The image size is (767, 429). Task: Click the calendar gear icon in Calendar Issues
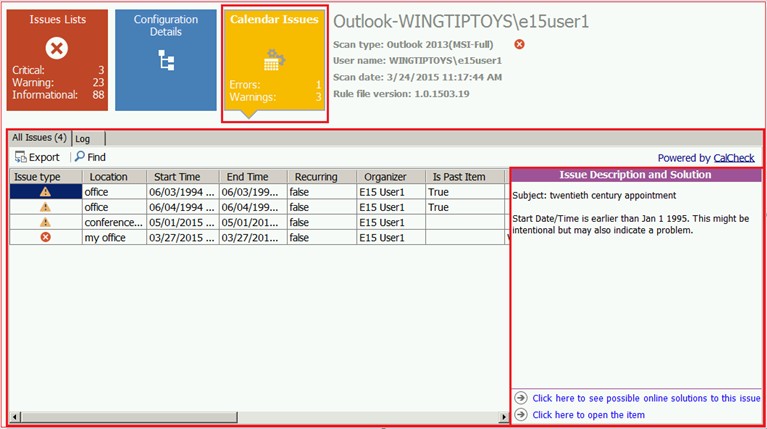(274, 60)
